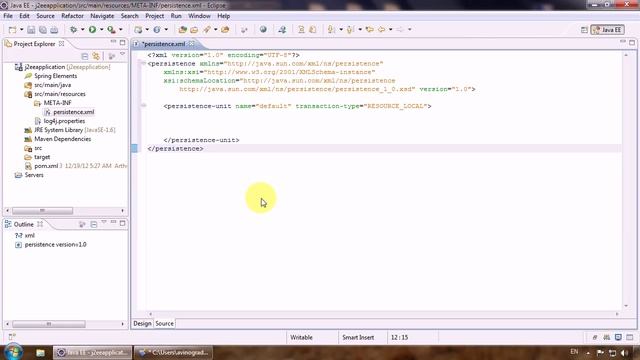Screen dimensions: 640x360
Task: Click Collapse All in Project Explorer
Action: [x=84, y=56]
